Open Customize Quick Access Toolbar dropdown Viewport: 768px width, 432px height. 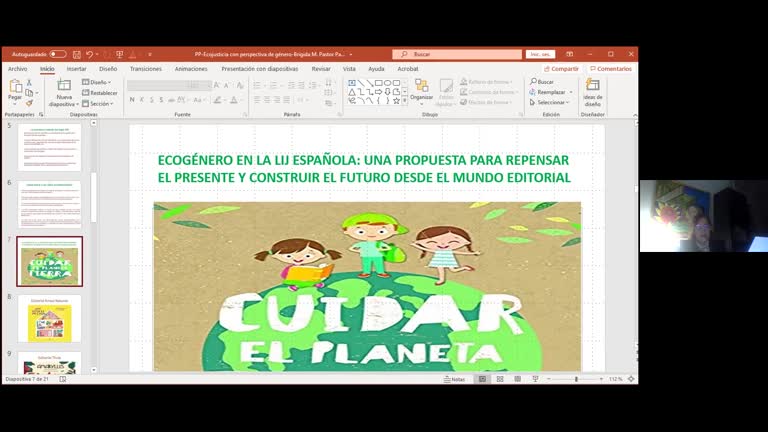[x=150, y=54]
